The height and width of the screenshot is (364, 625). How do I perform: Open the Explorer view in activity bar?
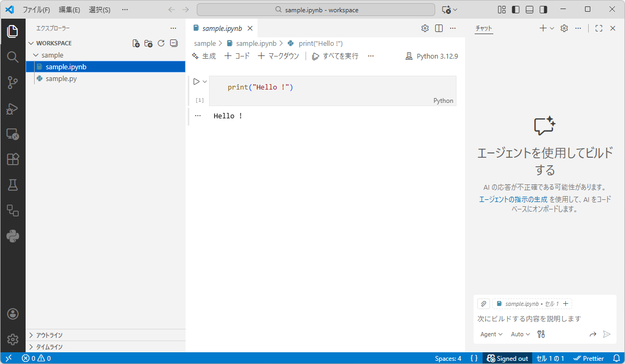pos(13,31)
